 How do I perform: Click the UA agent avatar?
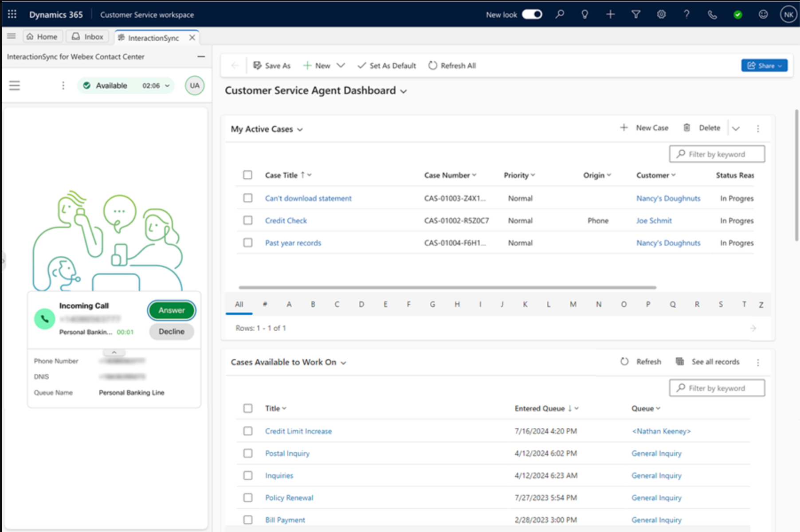coord(195,86)
